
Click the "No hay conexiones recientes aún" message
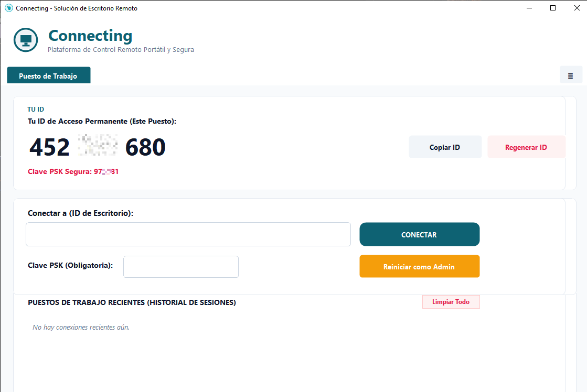click(81, 328)
